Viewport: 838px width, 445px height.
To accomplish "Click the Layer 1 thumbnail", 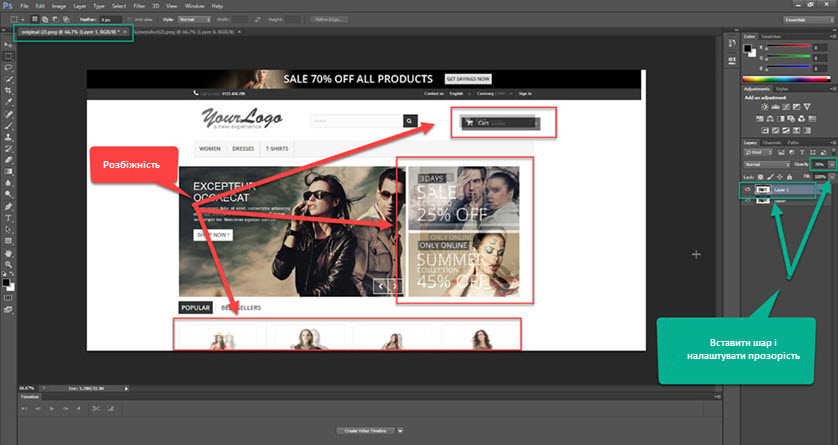I will [763, 190].
